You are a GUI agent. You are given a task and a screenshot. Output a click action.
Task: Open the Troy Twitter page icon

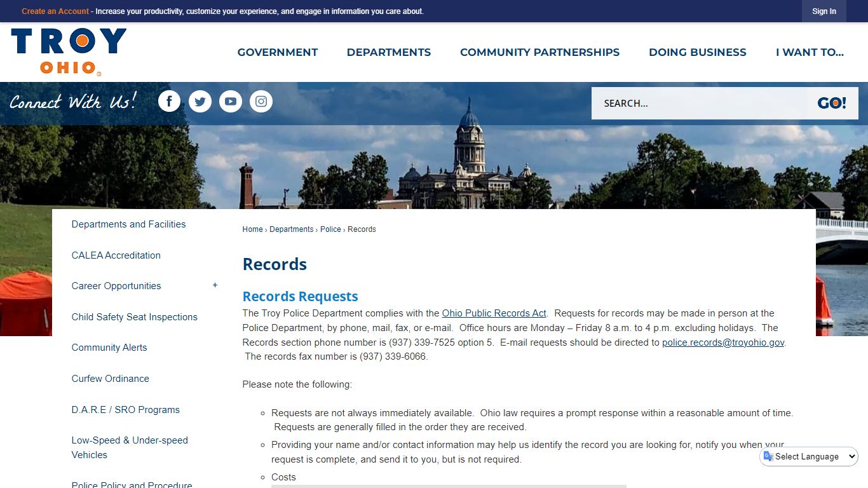coord(200,101)
